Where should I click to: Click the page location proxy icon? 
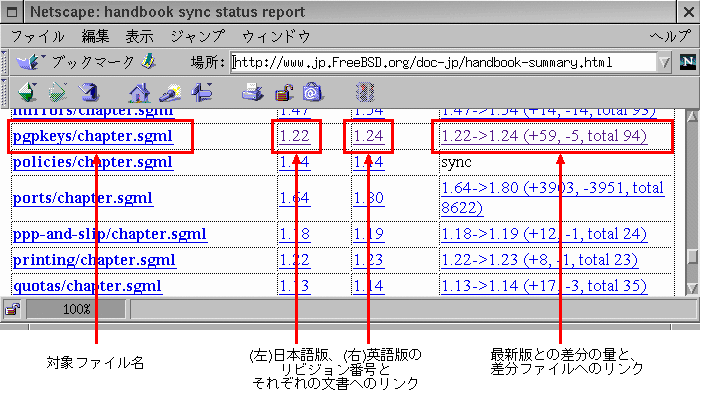(x=149, y=62)
